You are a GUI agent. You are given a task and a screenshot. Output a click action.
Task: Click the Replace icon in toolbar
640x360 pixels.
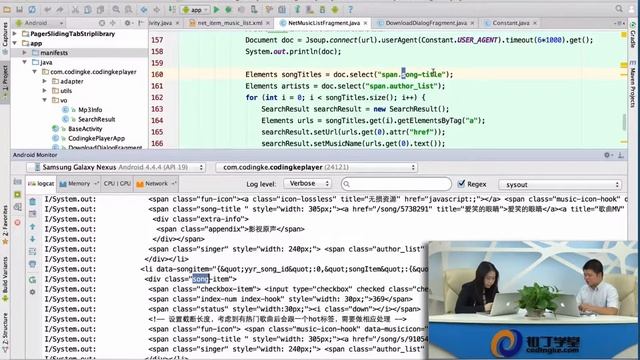[129, 9]
